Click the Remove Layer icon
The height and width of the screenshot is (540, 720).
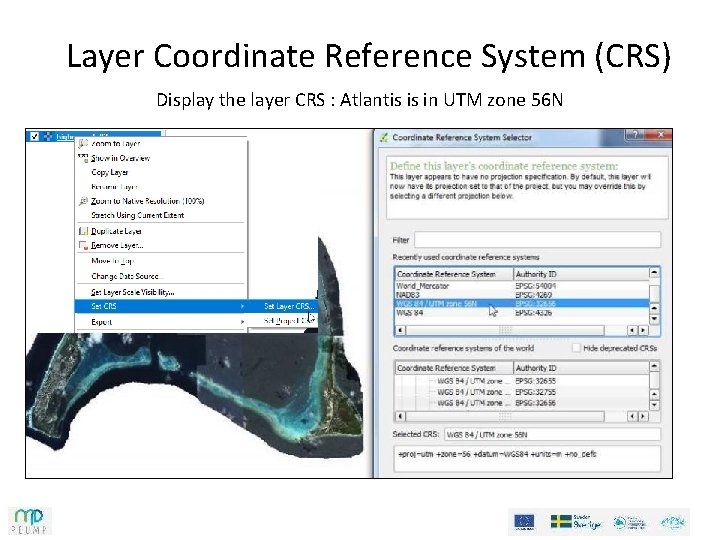pos(83,245)
